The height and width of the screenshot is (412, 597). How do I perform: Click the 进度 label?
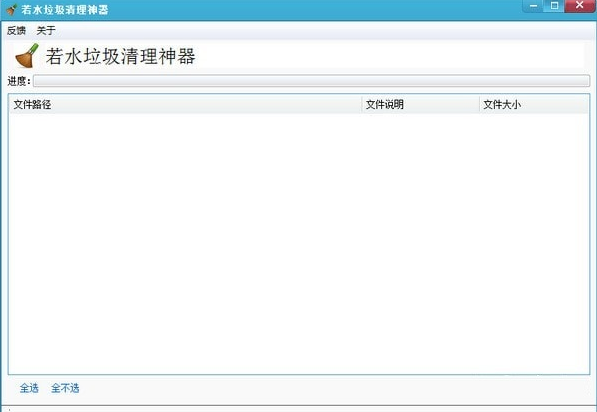coord(19,81)
